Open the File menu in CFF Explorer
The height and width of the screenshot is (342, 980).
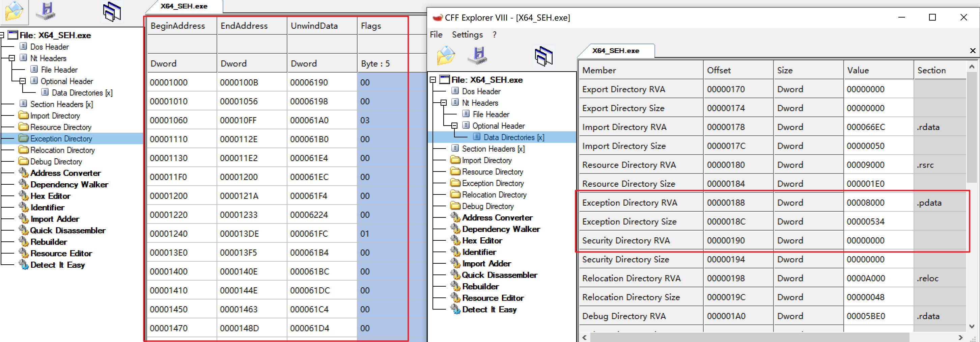tap(436, 35)
